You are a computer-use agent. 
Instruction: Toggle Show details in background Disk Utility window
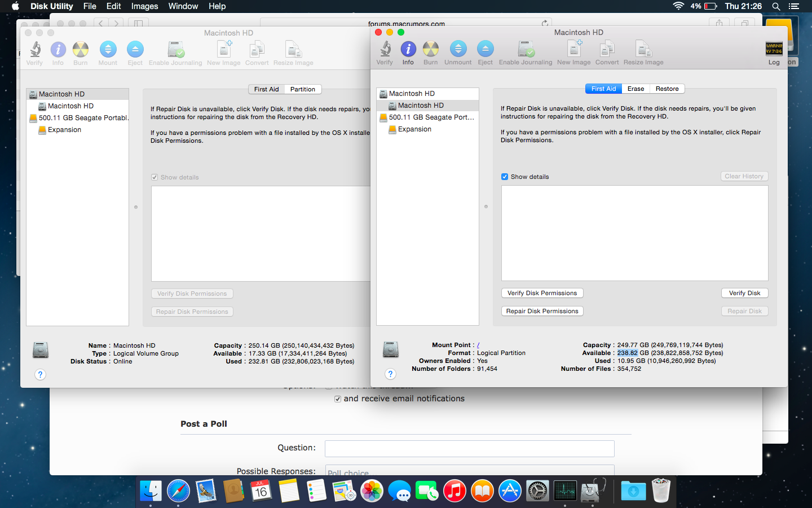coord(155,177)
